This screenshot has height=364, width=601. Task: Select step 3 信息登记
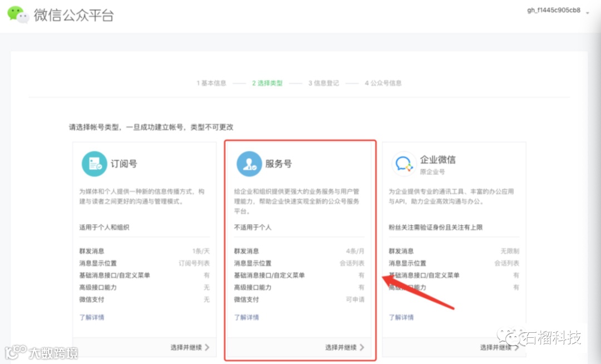[324, 83]
